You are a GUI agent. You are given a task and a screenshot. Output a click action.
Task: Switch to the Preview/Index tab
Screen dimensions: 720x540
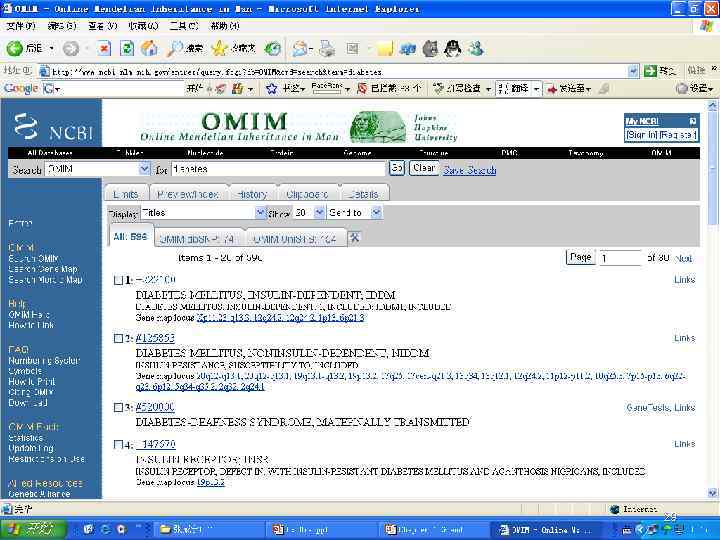pos(188,193)
